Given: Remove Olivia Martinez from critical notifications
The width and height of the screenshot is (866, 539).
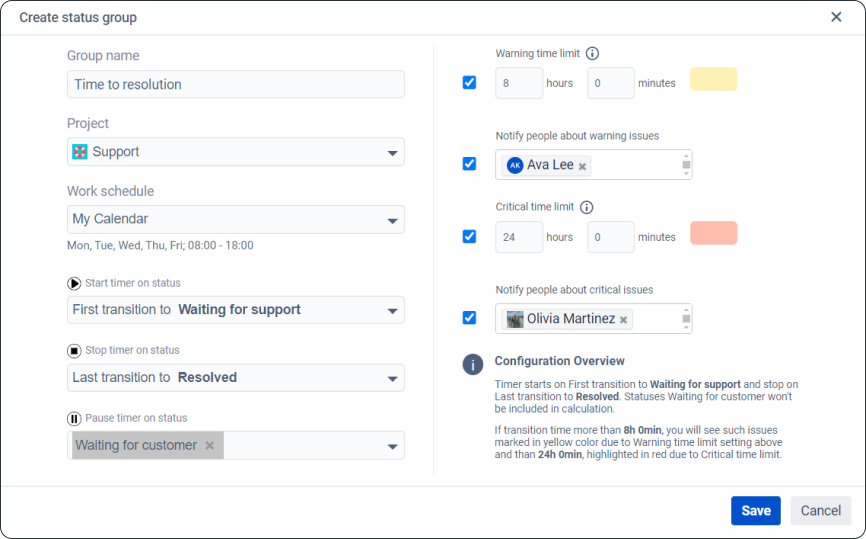Looking at the screenshot, I should 624,320.
